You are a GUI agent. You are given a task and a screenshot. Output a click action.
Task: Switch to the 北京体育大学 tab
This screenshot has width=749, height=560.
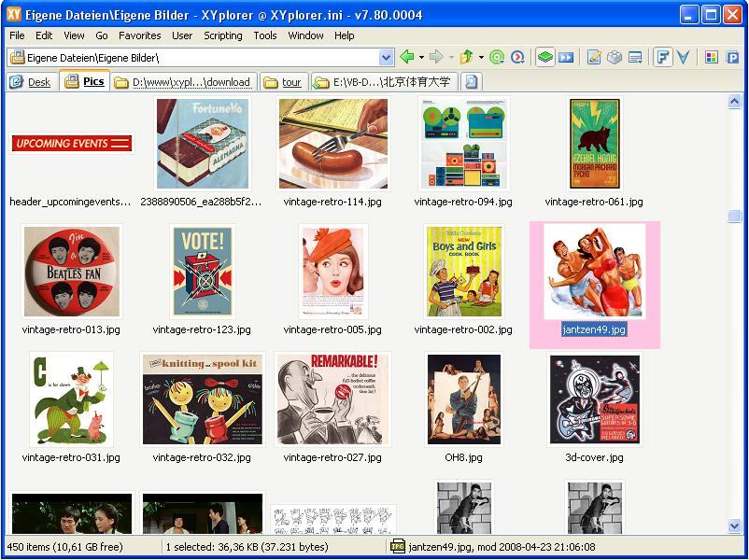pos(384,82)
